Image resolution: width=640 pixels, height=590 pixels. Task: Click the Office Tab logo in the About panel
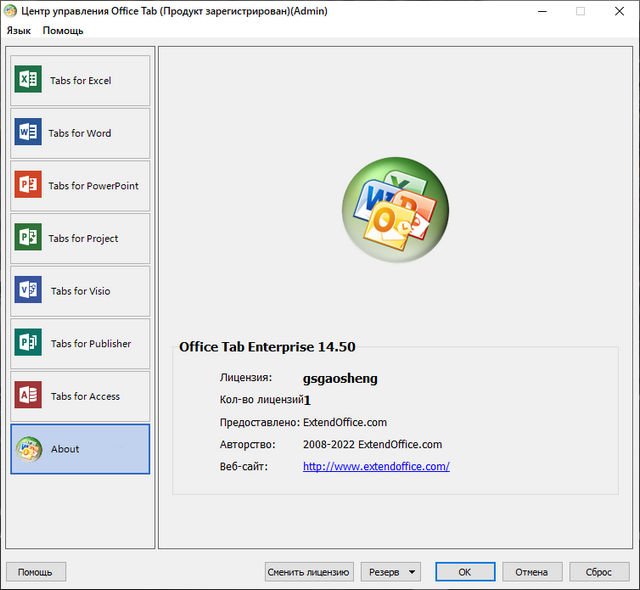[396, 210]
